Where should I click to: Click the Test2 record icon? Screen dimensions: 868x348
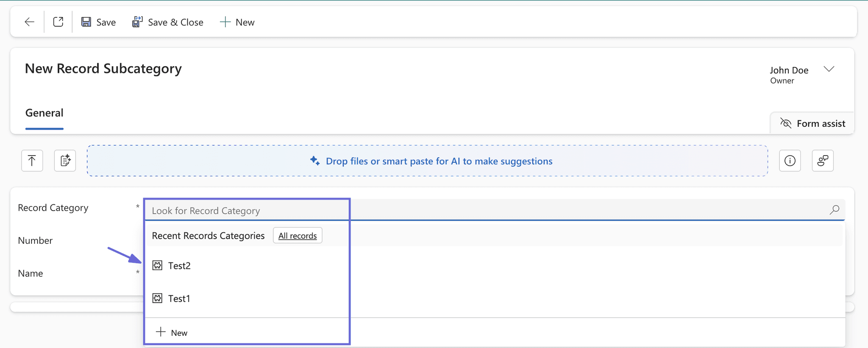157,265
